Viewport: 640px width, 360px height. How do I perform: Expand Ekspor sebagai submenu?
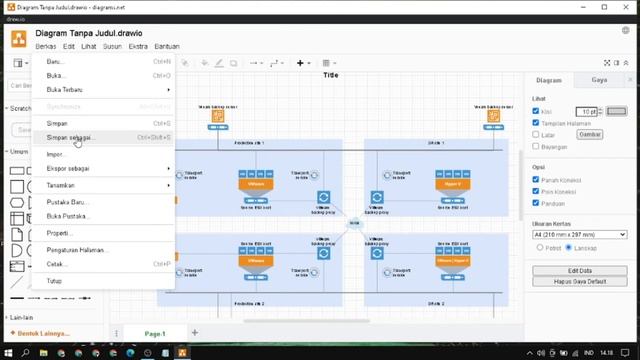[x=103, y=169]
